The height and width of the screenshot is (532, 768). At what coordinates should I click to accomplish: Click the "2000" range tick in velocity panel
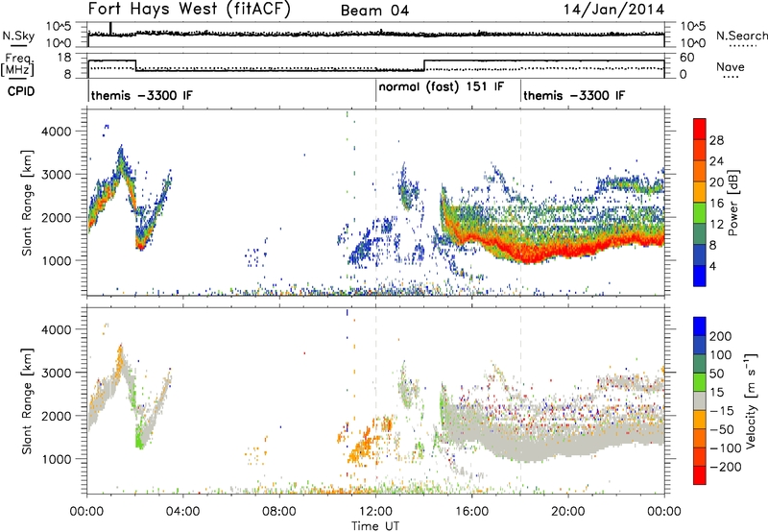pos(57,416)
